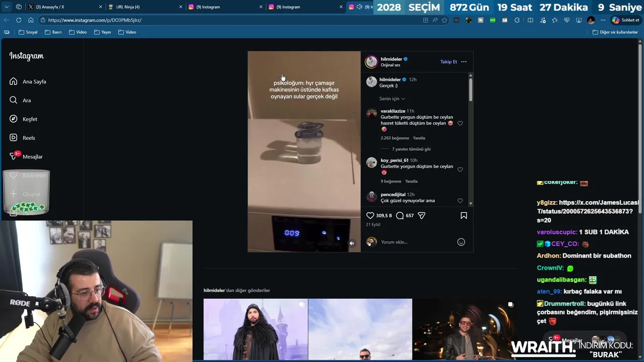Click the Yorum ekle comment field
The height and width of the screenshot is (362, 644).
(416, 242)
